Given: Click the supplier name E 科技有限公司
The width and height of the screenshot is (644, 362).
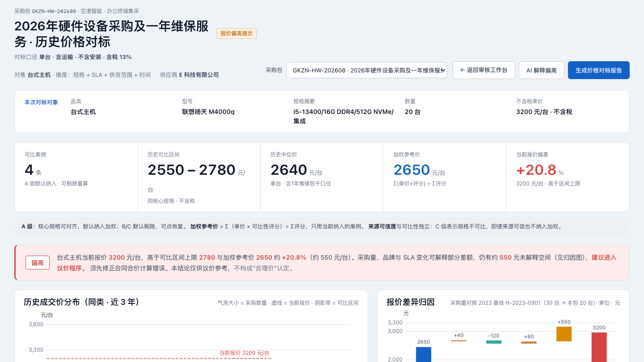Looking at the screenshot, I should click(x=199, y=75).
